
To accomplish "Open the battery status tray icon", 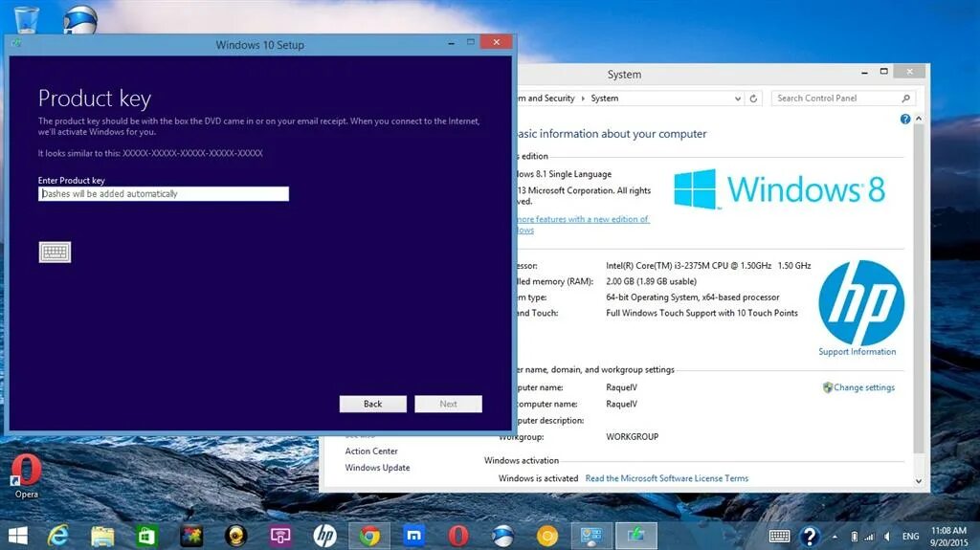I will pos(855,537).
